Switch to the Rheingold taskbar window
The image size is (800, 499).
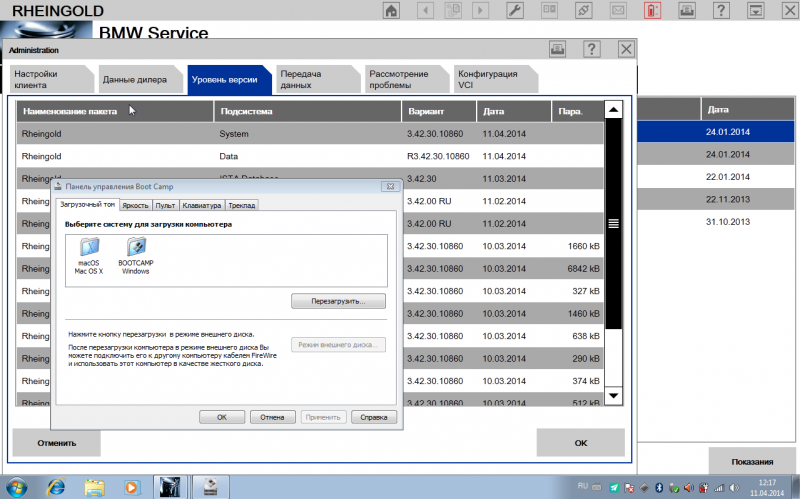tap(170, 487)
